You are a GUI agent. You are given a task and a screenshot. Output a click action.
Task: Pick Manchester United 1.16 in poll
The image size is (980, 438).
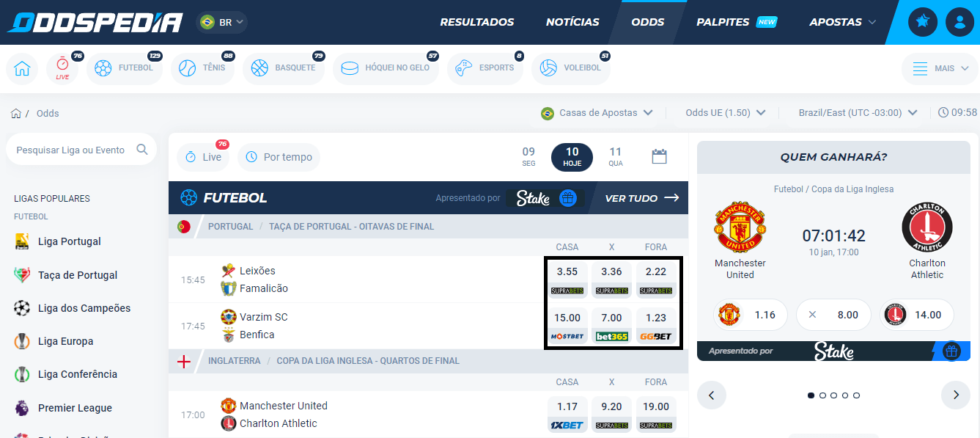pyautogui.click(x=750, y=315)
